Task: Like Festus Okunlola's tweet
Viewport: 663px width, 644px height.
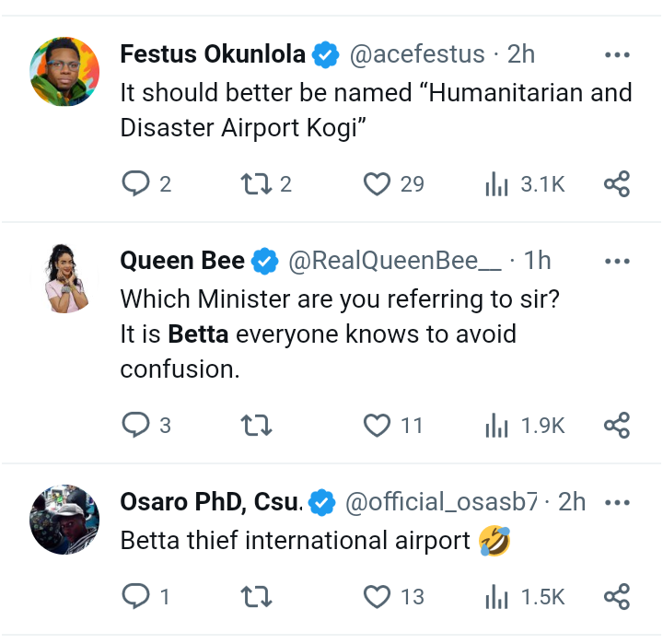Action: tap(377, 184)
